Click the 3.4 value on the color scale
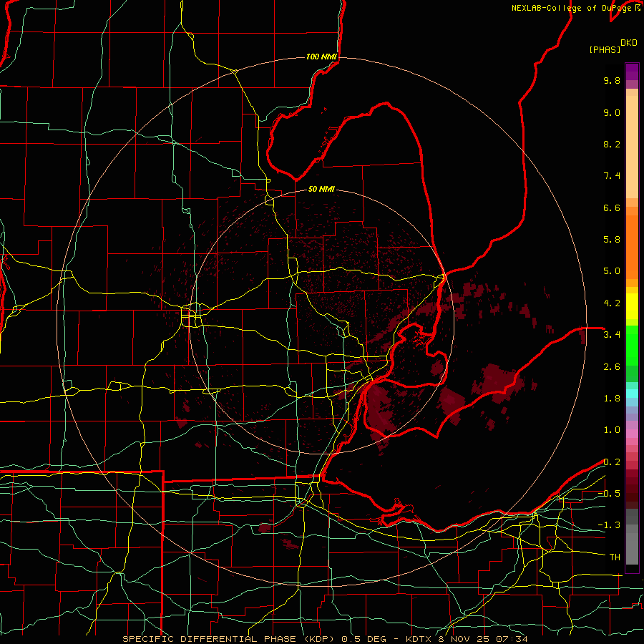Viewport: 644px width, 644px height. (612, 335)
